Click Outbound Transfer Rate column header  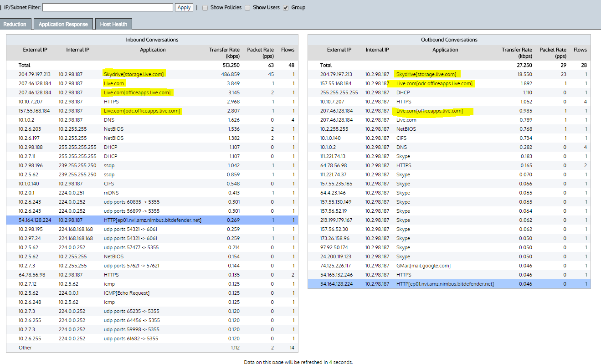(x=517, y=53)
